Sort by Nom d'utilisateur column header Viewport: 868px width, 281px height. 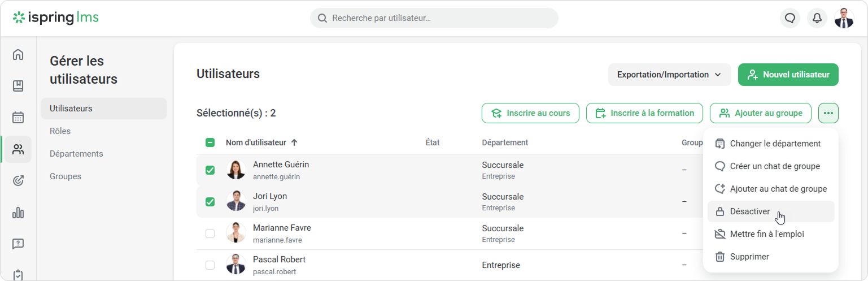tap(256, 142)
